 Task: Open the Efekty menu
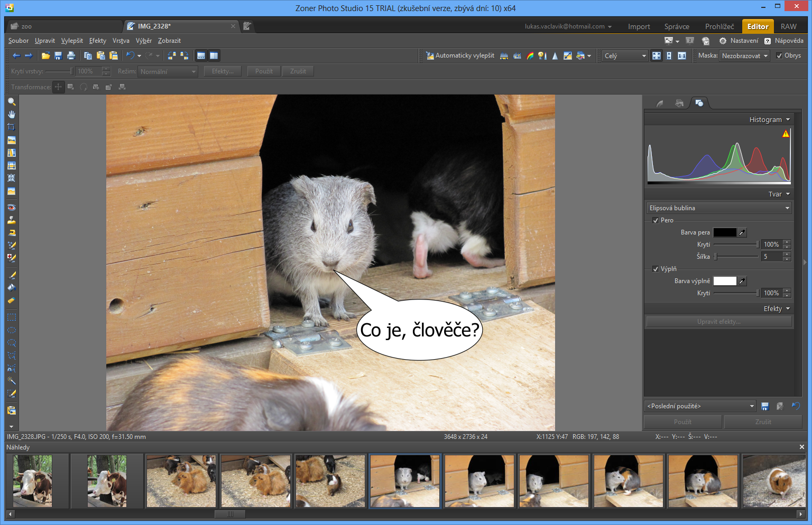pyautogui.click(x=97, y=41)
